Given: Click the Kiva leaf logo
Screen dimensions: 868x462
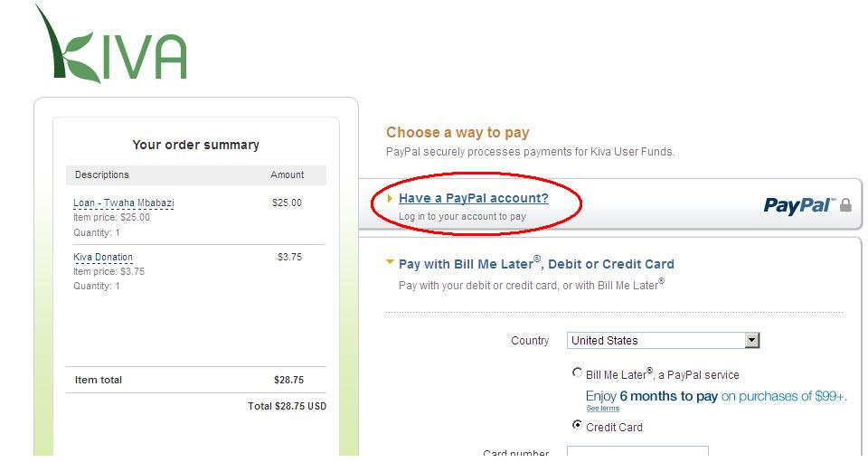Looking at the screenshot, I should click(x=111, y=45).
